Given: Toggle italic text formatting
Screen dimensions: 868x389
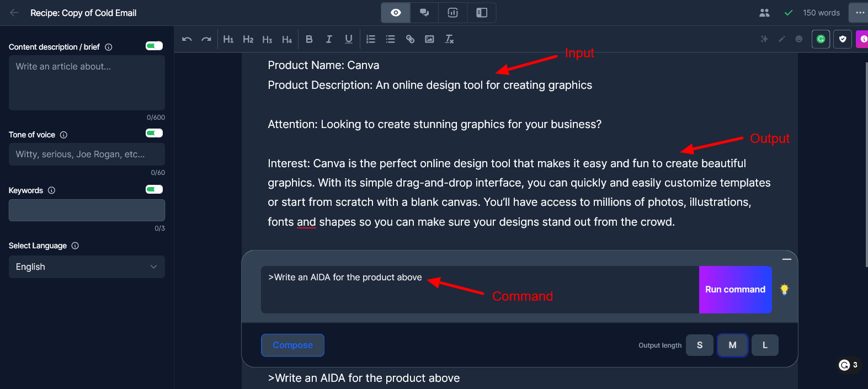Looking at the screenshot, I should pos(329,39).
